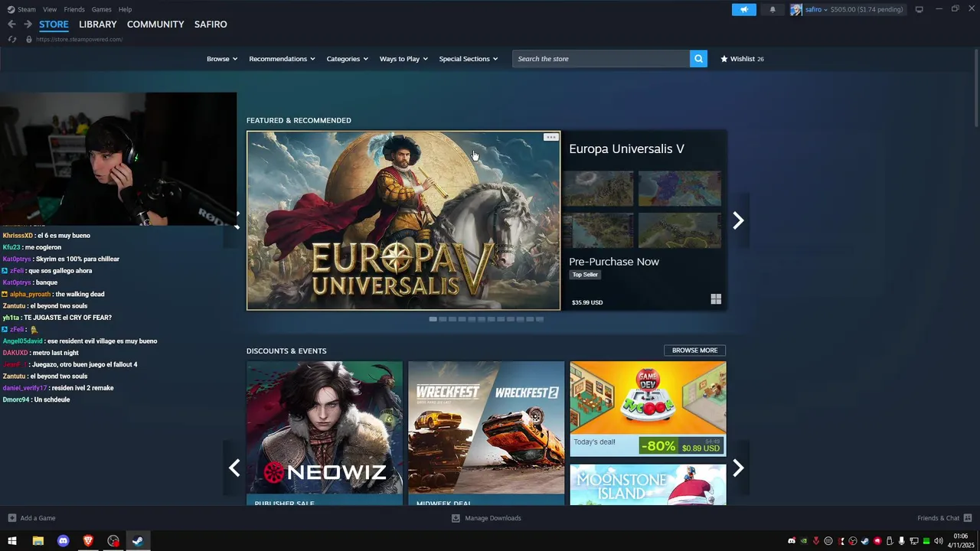Click the BROWSE MORE button

(694, 350)
